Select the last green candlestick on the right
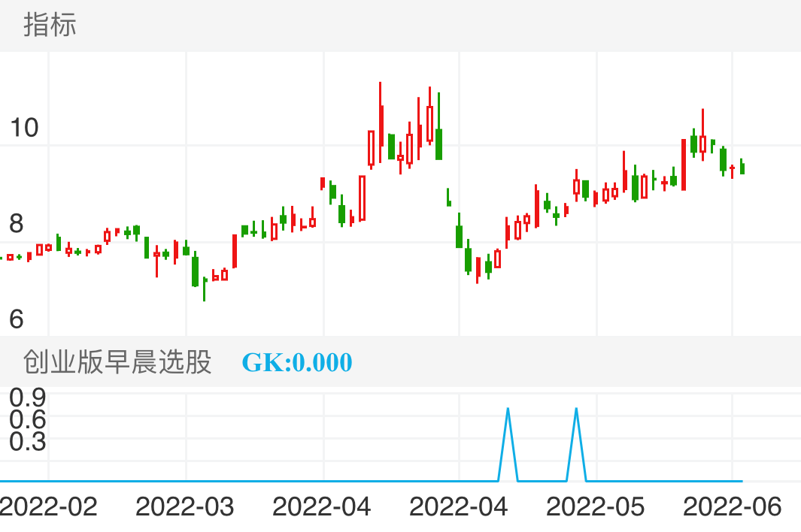The width and height of the screenshot is (801, 532). pyautogui.click(x=742, y=167)
